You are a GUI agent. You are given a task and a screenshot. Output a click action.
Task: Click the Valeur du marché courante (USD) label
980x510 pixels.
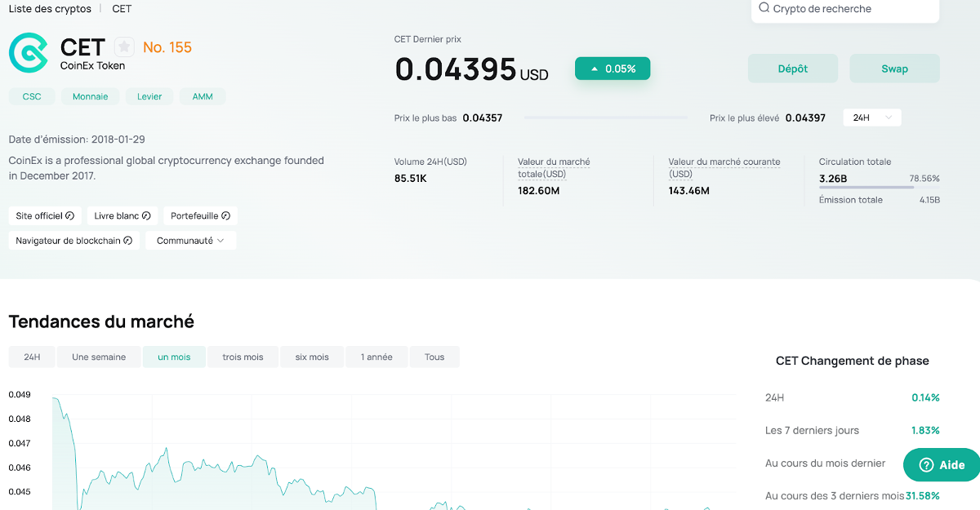(x=724, y=168)
